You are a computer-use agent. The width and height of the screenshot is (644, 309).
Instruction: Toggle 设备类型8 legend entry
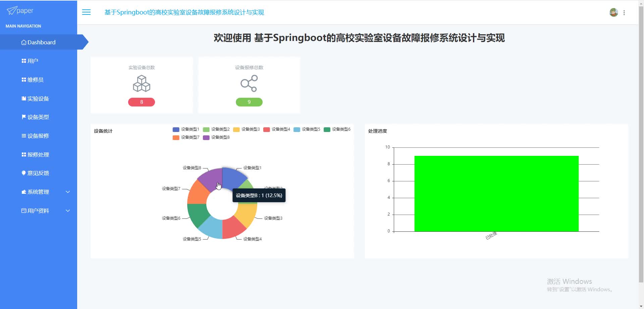click(x=216, y=137)
